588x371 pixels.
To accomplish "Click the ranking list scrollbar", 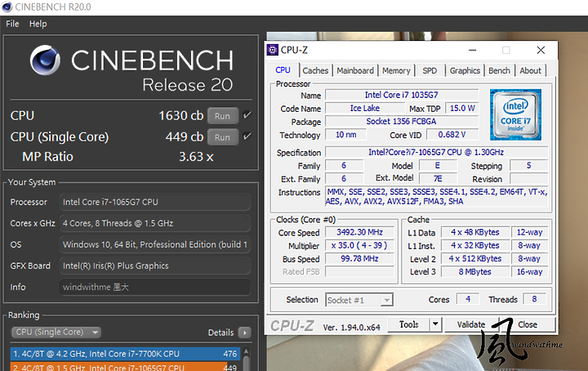I will coord(247,360).
